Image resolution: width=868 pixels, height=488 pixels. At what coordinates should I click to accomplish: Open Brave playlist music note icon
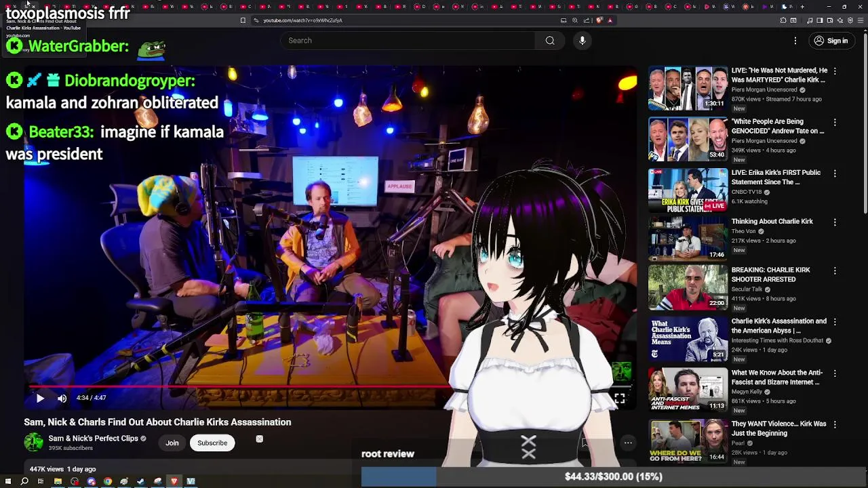tap(810, 20)
